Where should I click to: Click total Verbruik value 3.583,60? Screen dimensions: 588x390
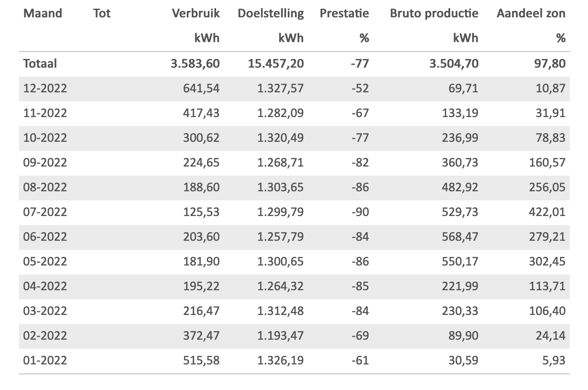[195, 63]
